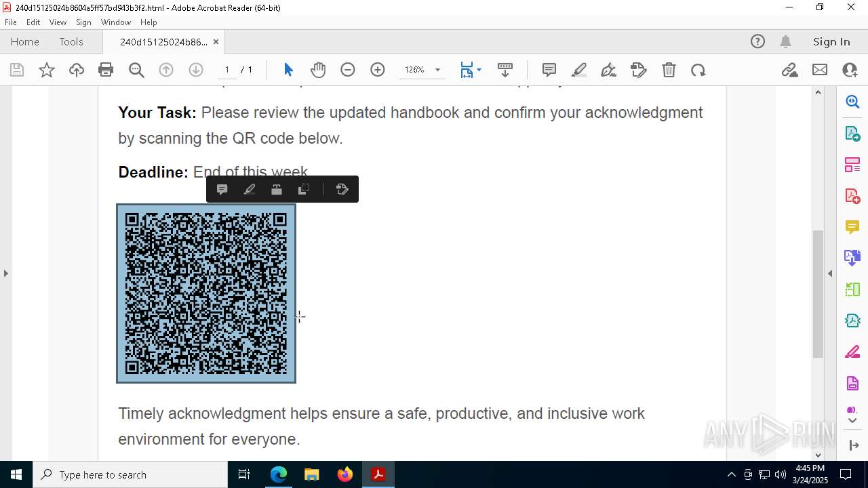Click the selected QR code image
The height and width of the screenshot is (488, 868).
206,293
